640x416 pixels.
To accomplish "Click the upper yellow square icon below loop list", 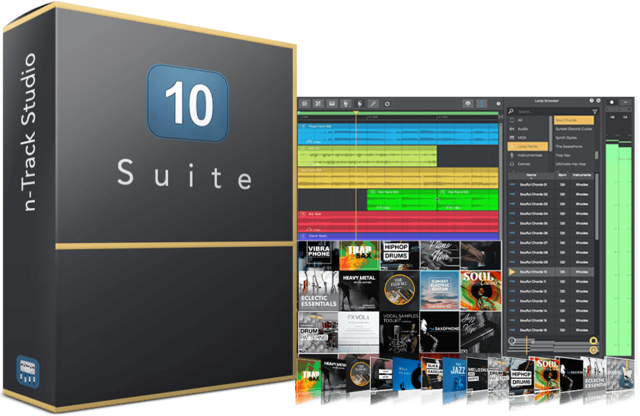I will (x=593, y=340).
